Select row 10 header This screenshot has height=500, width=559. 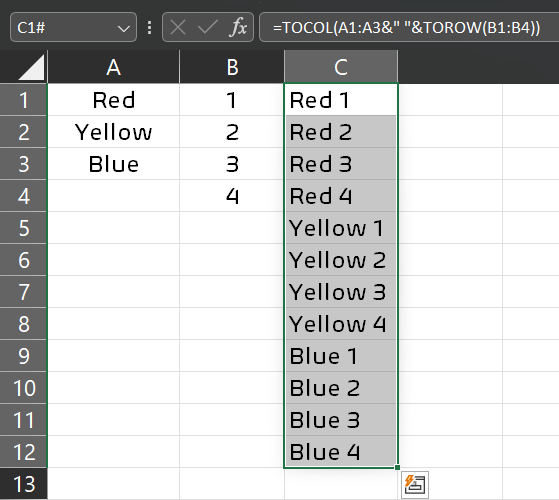pyautogui.click(x=24, y=388)
